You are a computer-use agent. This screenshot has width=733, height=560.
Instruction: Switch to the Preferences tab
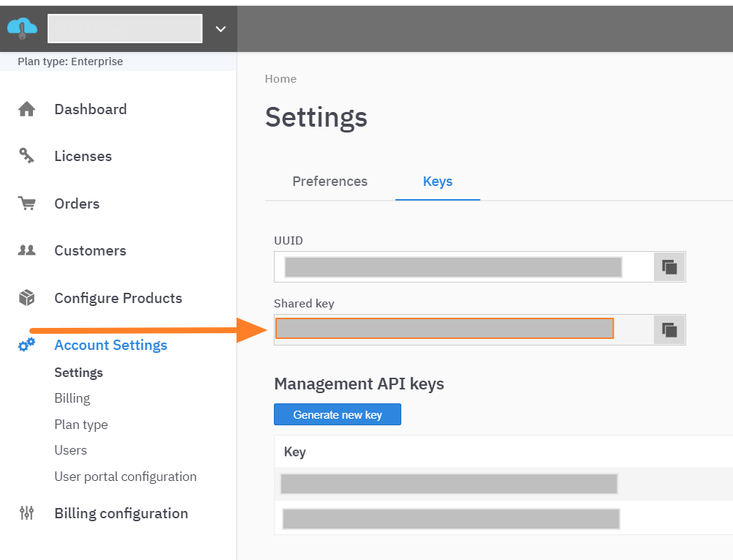point(330,182)
